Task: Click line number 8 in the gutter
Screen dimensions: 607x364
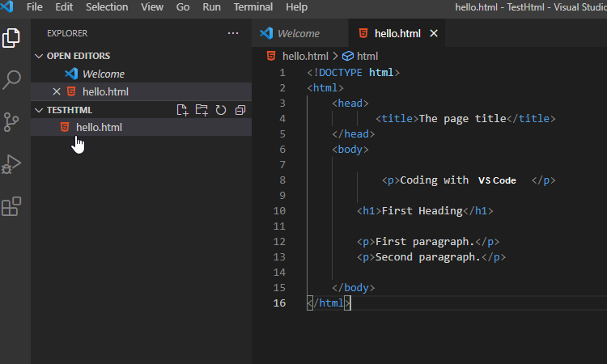Action: tap(282, 180)
